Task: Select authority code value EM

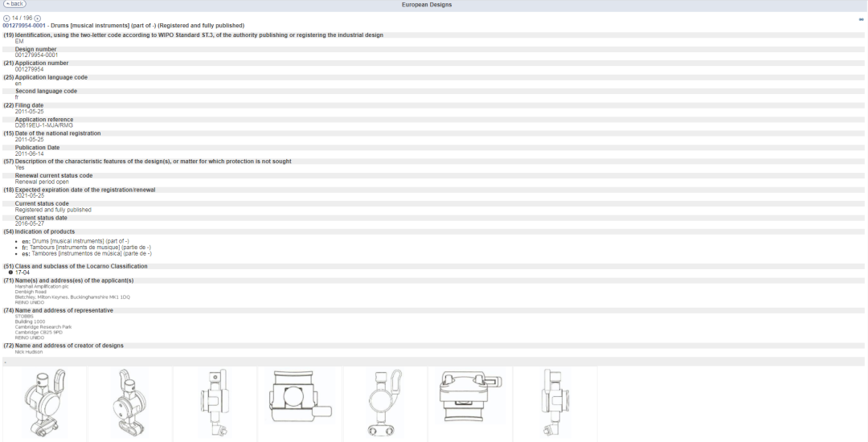Action: click(x=19, y=42)
